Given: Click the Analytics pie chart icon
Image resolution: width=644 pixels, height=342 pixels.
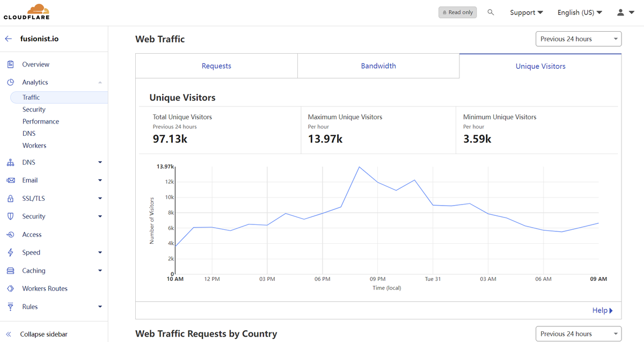Looking at the screenshot, I should tap(10, 82).
